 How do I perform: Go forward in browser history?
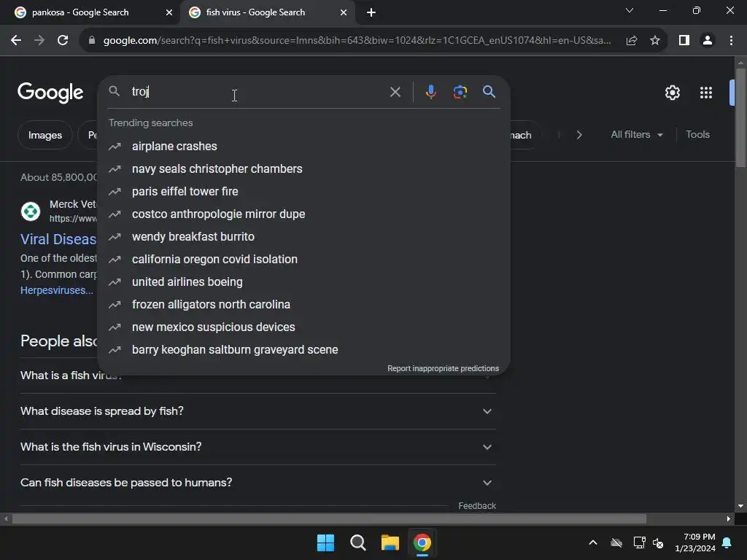pyautogui.click(x=39, y=41)
